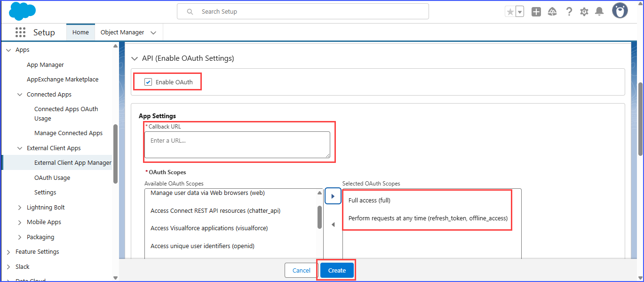Click the add scope right-arrow button
644x282 pixels.
(x=333, y=196)
